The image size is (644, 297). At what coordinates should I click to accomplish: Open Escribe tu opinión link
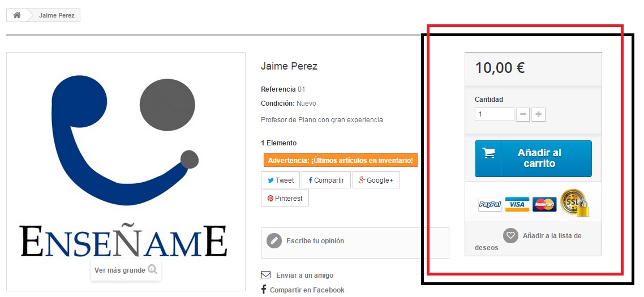(315, 241)
